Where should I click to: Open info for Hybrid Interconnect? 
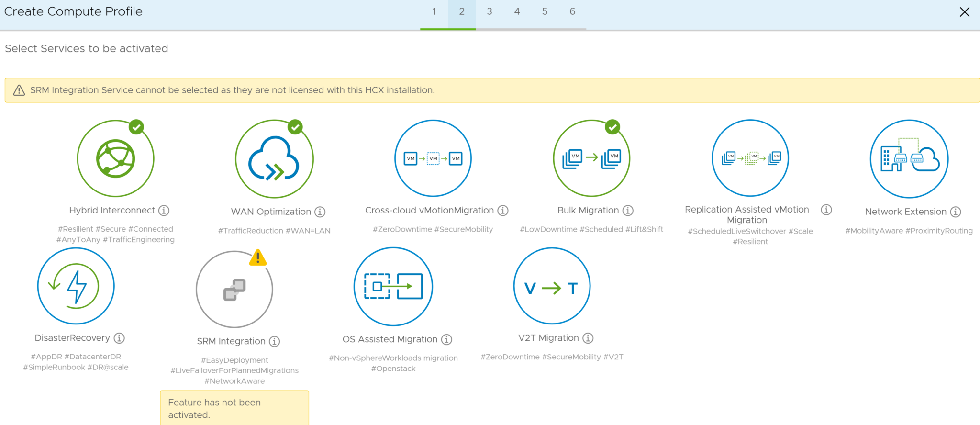click(164, 211)
